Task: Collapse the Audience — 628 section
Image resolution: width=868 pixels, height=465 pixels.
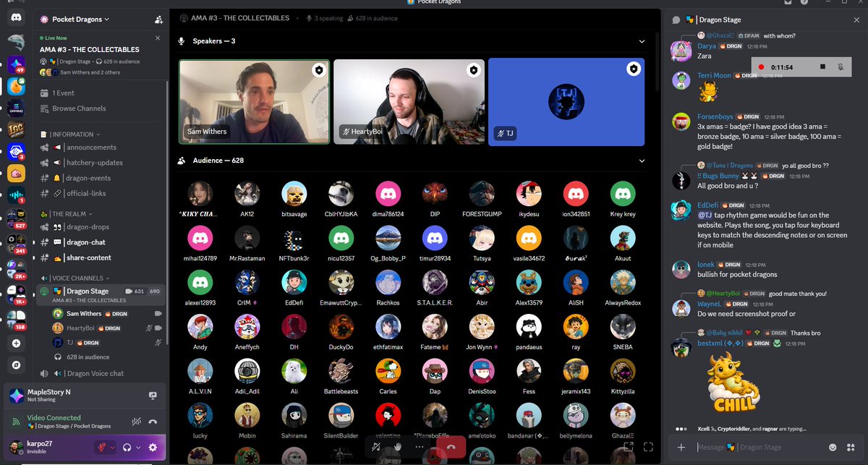Action: click(642, 161)
